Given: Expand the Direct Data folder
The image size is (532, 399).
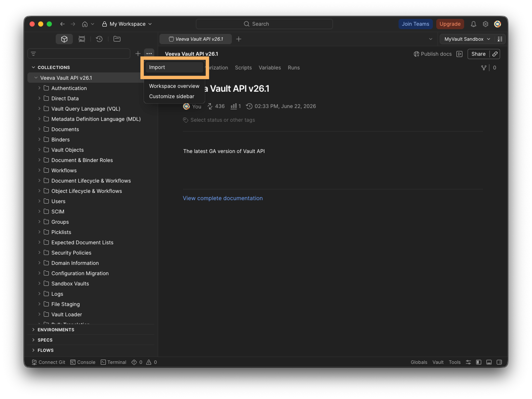Looking at the screenshot, I should (39, 98).
